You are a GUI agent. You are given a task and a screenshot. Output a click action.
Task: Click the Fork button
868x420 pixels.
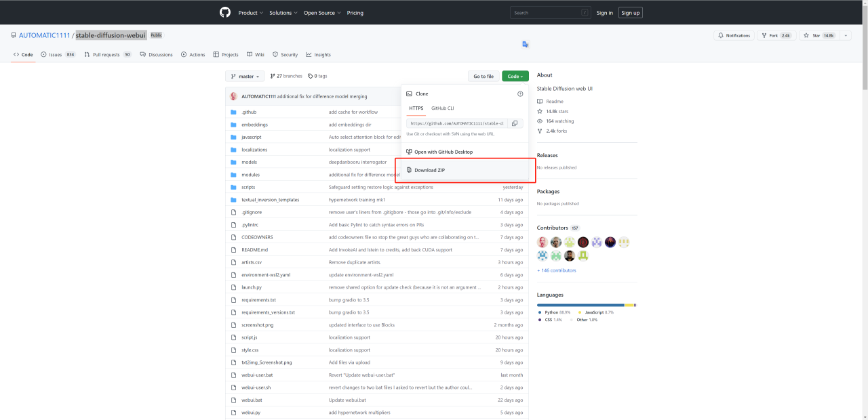pos(776,35)
